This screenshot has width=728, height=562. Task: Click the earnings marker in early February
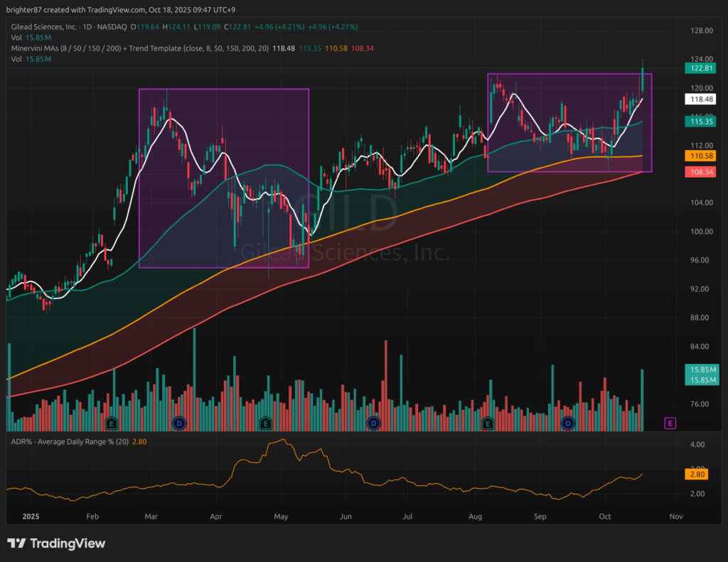click(x=111, y=423)
